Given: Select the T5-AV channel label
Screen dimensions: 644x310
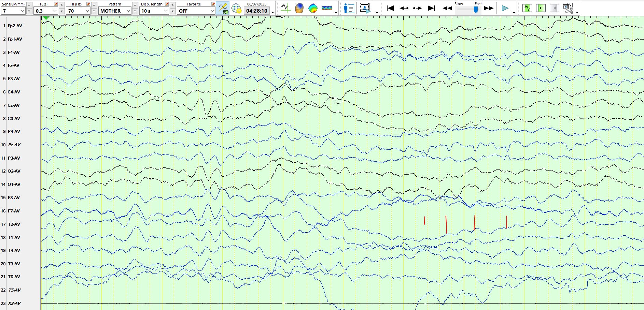Looking at the screenshot, I should (14, 290).
